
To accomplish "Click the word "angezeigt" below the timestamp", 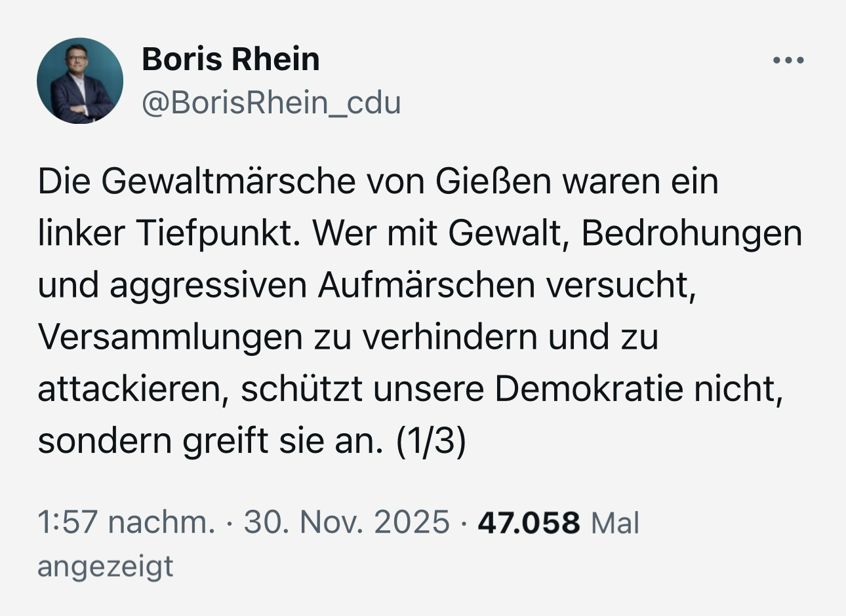I will [106, 566].
